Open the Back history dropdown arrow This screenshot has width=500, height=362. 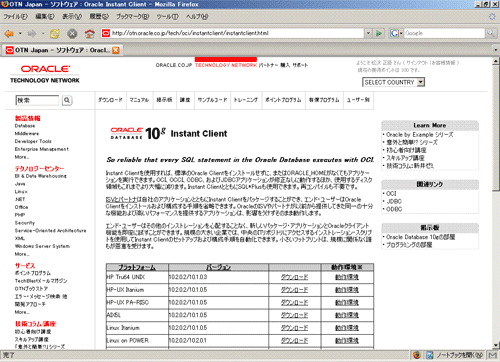tap(20, 33)
